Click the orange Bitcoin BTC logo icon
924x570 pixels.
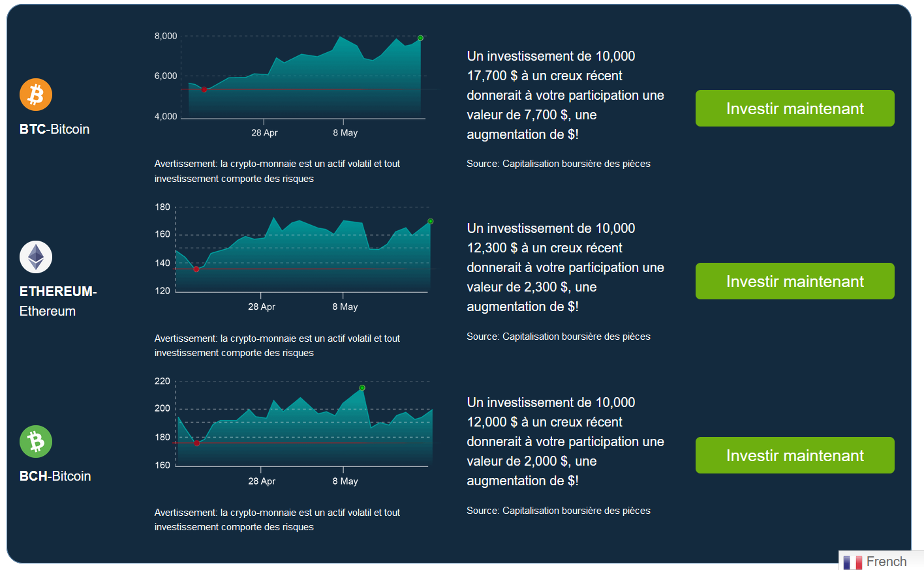click(36, 95)
